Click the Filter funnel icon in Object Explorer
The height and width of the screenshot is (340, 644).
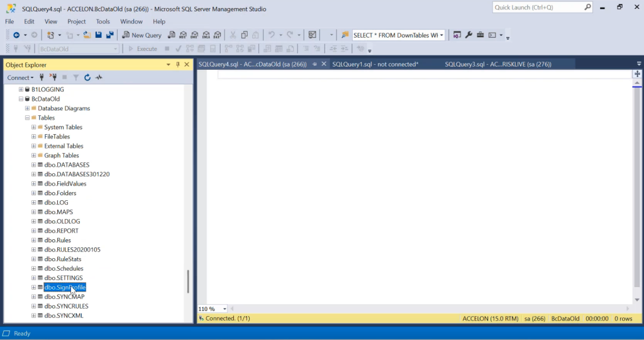click(76, 77)
